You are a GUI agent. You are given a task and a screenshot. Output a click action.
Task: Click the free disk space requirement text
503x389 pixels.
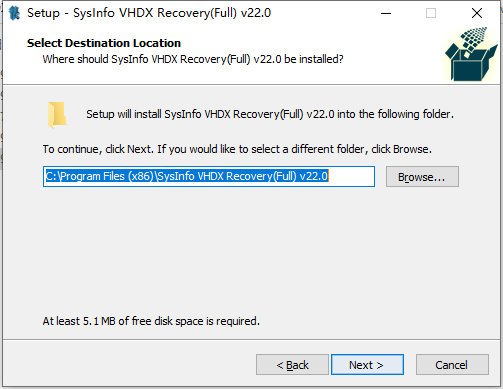[151, 321]
